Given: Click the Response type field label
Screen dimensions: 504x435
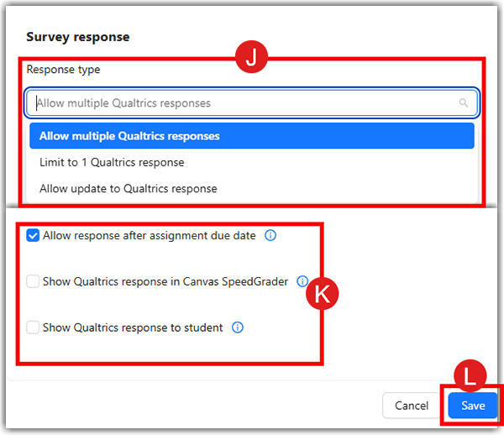Looking at the screenshot, I should pos(63,70).
